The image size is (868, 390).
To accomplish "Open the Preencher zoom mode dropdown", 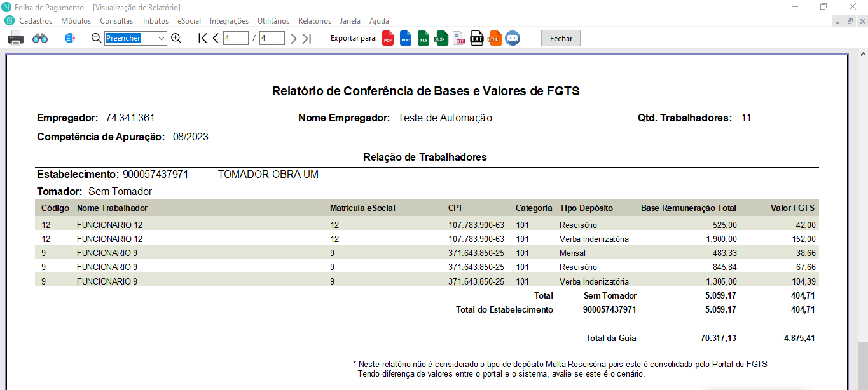I will pyautogui.click(x=160, y=38).
